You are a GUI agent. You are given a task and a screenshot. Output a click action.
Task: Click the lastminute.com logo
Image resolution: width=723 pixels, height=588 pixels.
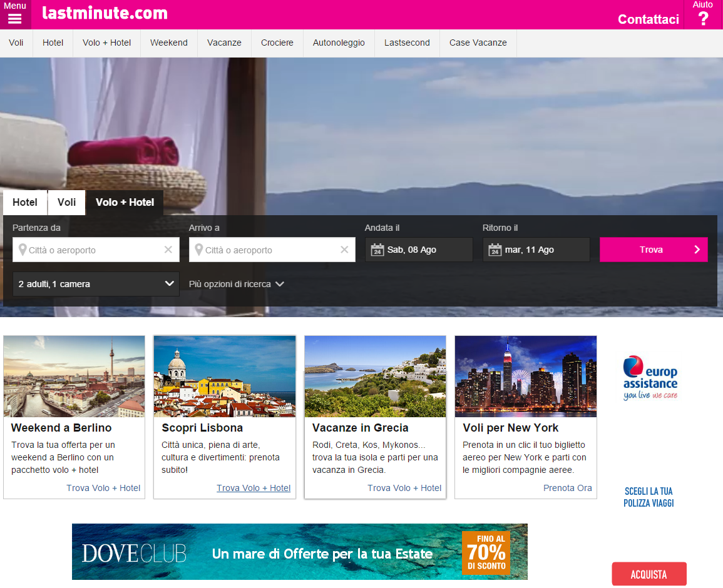tap(105, 13)
